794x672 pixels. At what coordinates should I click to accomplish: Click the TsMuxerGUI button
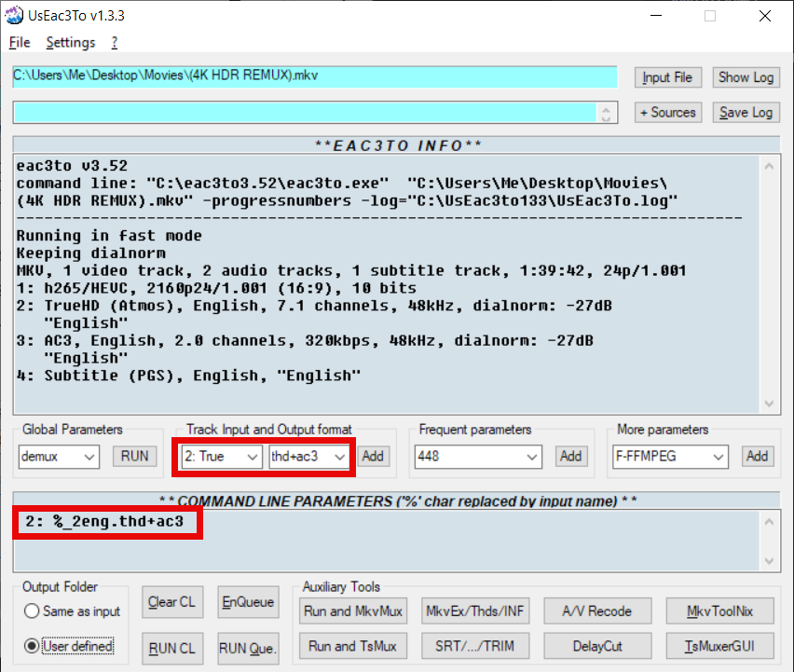point(719,646)
